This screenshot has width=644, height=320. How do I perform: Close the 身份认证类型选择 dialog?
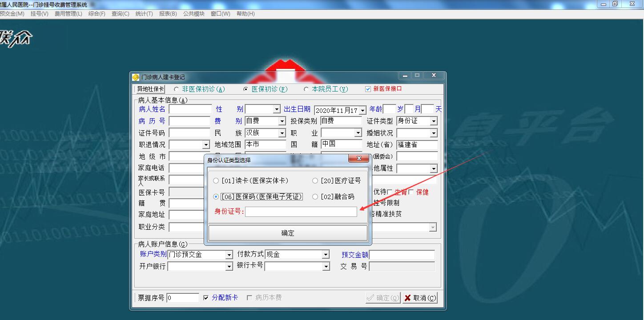coord(358,159)
